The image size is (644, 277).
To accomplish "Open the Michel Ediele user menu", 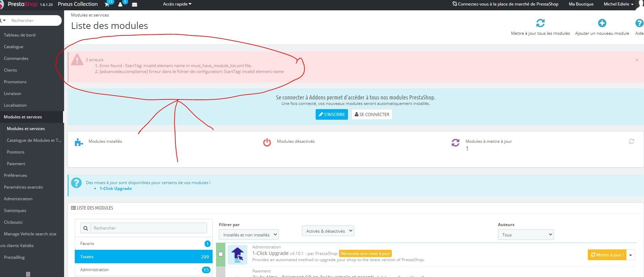I will coord(619,4).
